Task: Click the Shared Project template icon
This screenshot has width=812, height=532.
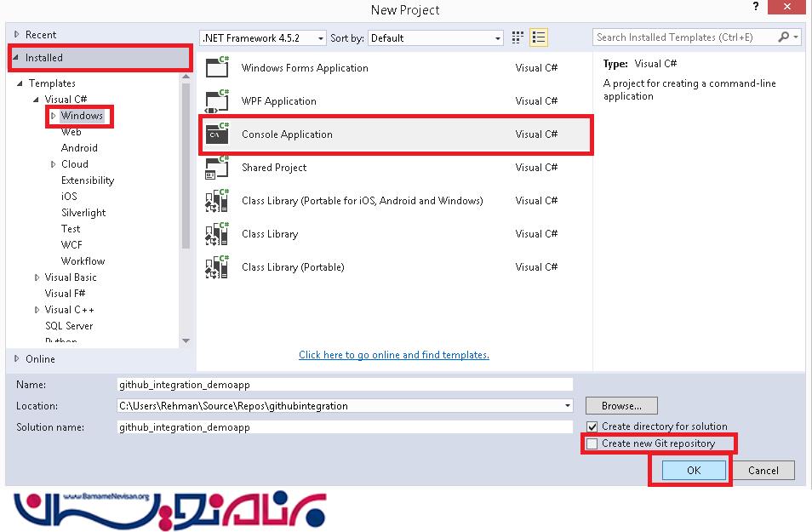Action: pos(217,168)
